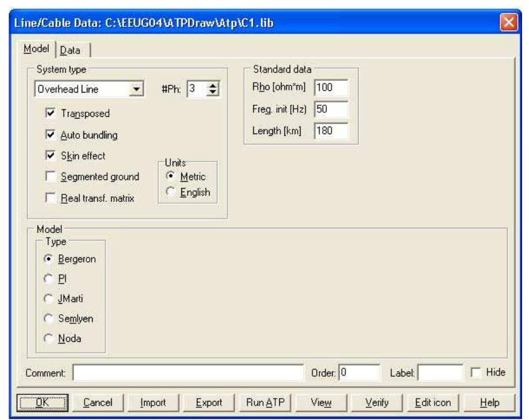The image size is (529, 420).
Task: Click the Run ATP button
Action: [x=265, y=403]
